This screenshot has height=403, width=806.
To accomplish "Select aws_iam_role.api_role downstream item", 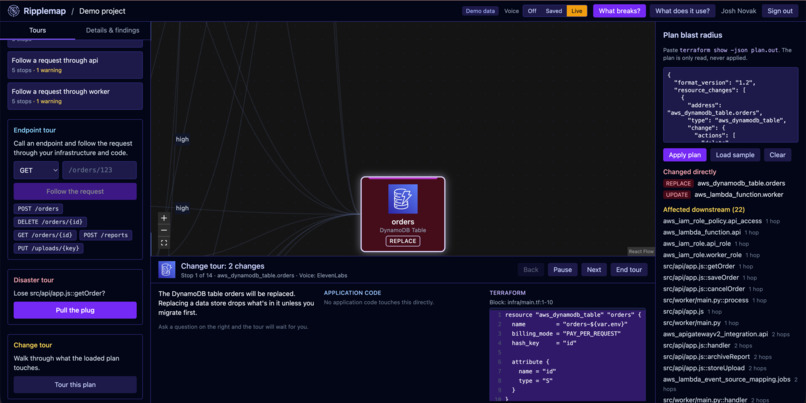I will pyautogui.click(x=697, y=244).
